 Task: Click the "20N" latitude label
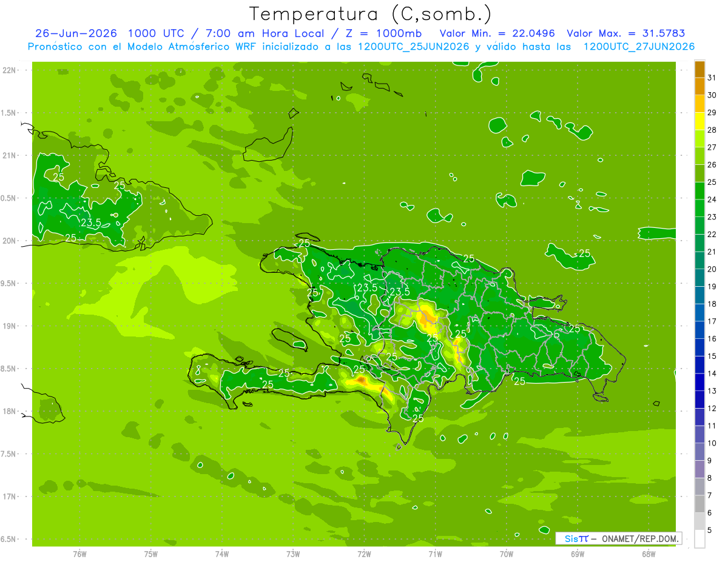click(x=10, y=241)
